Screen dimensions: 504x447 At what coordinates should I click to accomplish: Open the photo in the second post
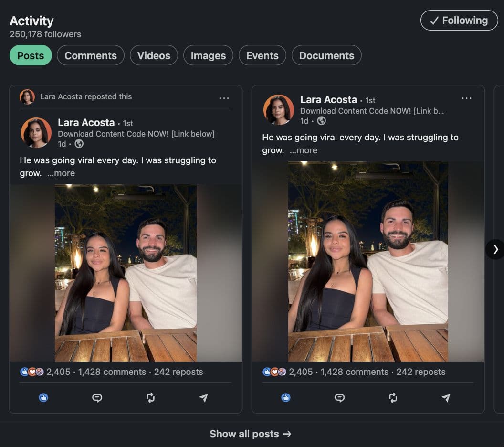368,261
